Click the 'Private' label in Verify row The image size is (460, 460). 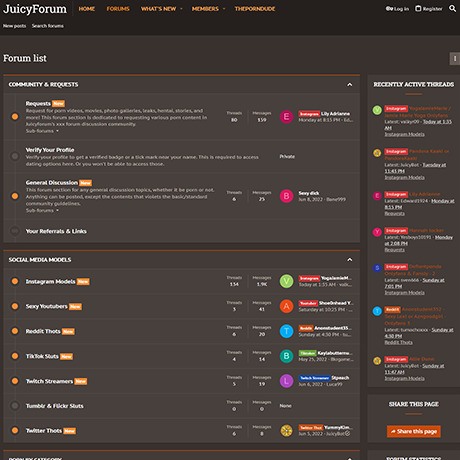pyautogui.click(x=287, y=156)
